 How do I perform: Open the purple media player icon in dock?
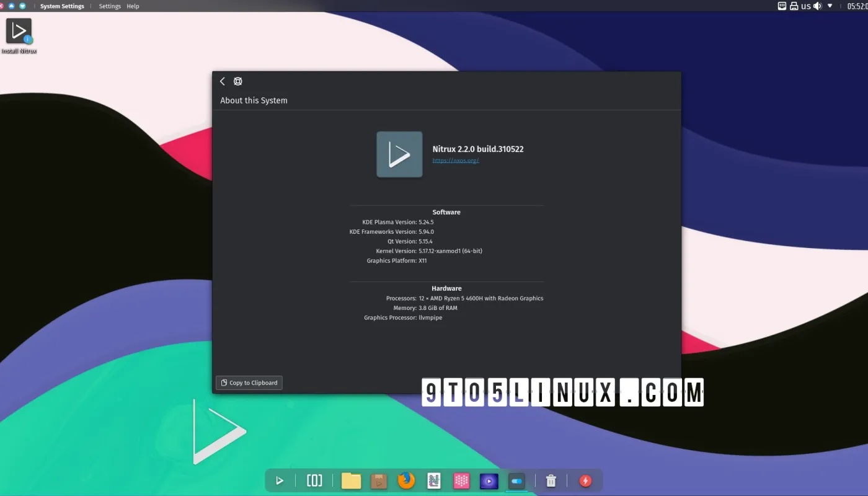tap(489, 480)
